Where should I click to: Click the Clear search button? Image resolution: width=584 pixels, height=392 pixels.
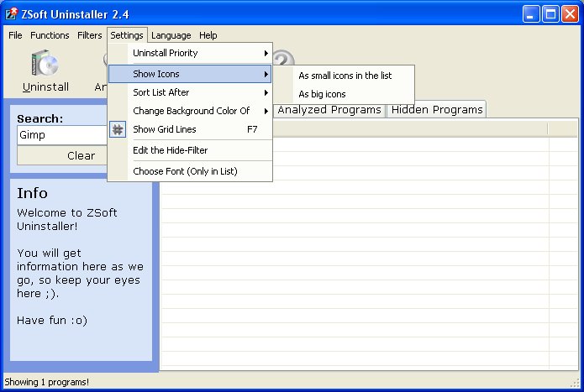pyautogui.click(x=62, y=155)
